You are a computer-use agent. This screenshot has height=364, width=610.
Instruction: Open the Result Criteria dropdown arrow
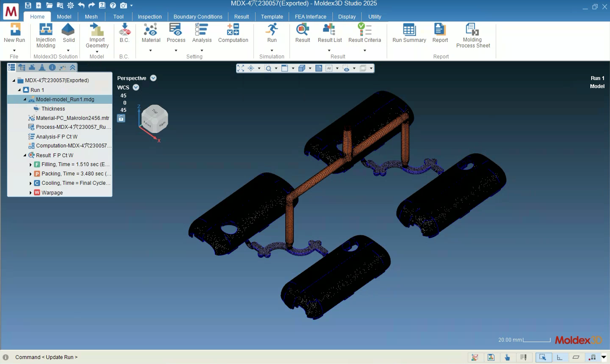365,50
